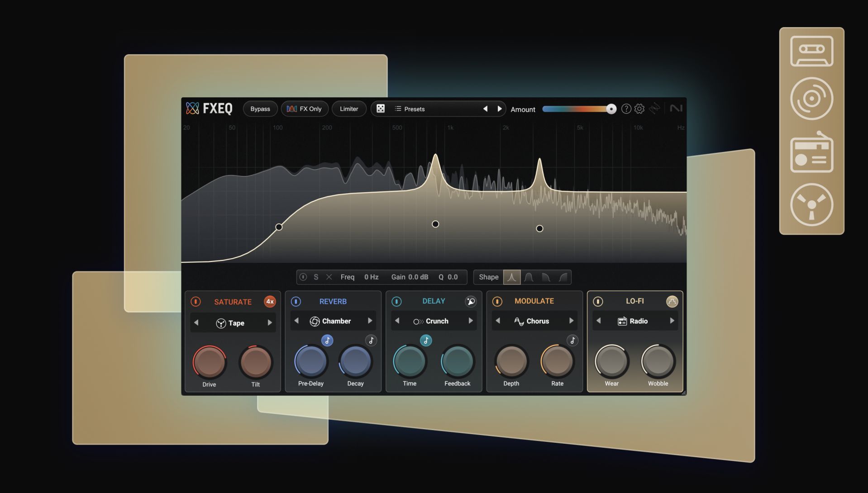Viewport: 868px width, 493px height.
Task: Toggle the Bypass button
Action: pyautogui.click(x=260, y=109)
